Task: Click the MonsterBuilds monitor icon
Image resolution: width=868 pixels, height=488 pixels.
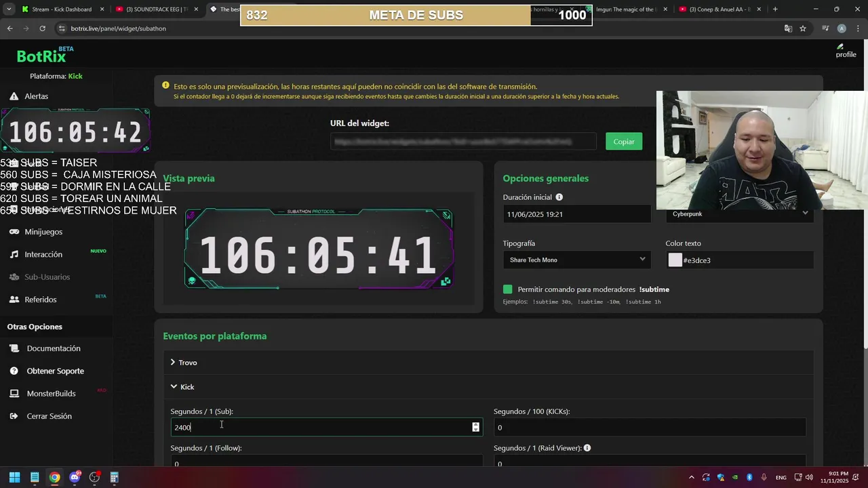Action: [14, 393]
